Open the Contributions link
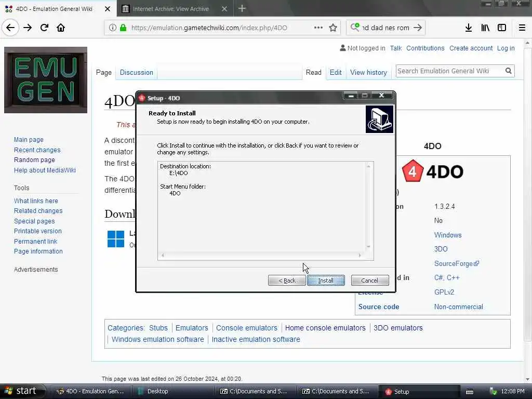 pyautogui.click(x=425, y=48)
